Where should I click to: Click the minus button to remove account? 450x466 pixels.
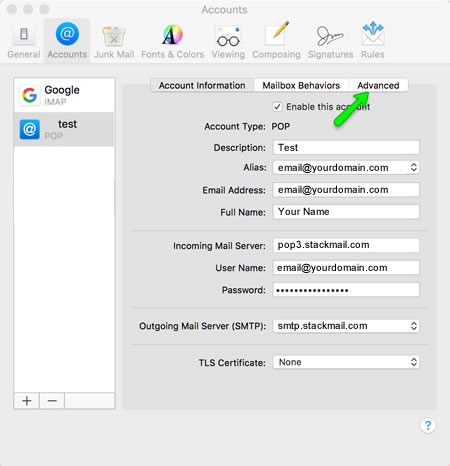pyautogui.click(x=52, y=401)
